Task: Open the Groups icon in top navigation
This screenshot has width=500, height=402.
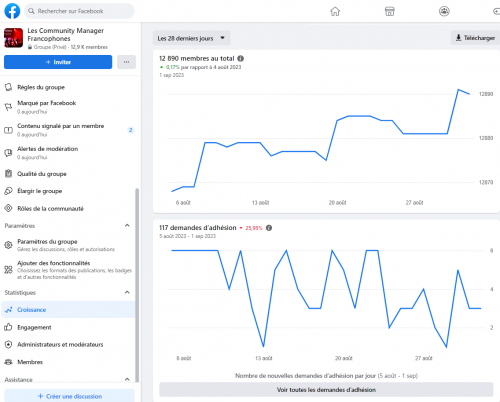Action: tap(444, 11)
